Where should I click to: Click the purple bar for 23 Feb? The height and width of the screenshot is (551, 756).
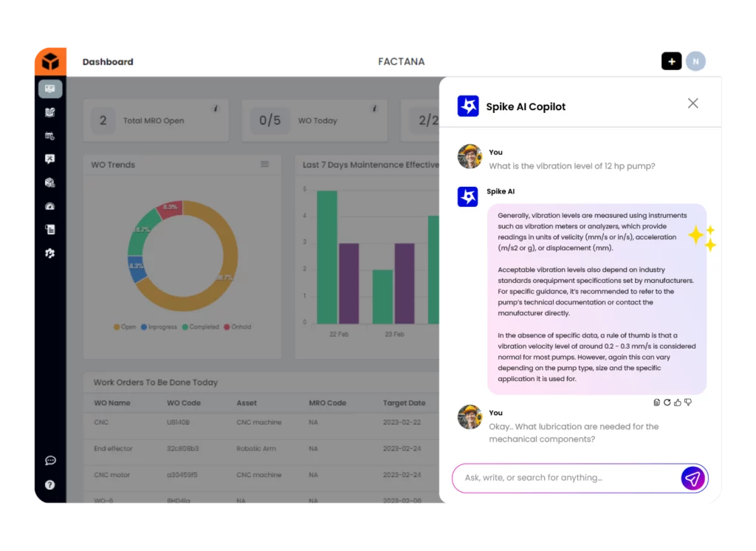[x=405, y=283]
